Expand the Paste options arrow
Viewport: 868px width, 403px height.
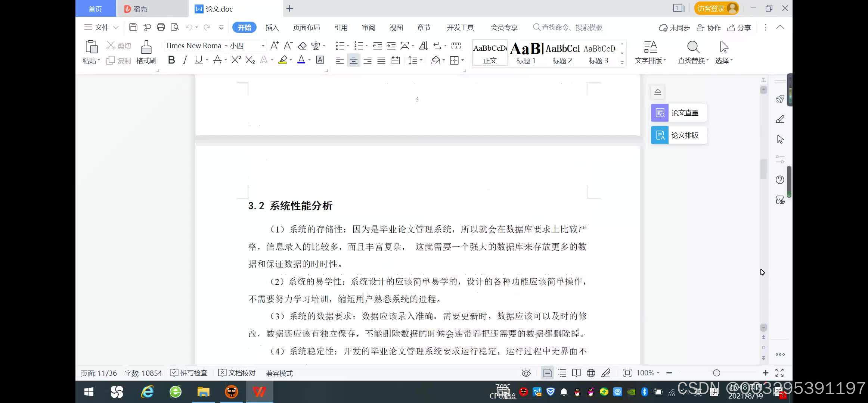coord(99,60)
